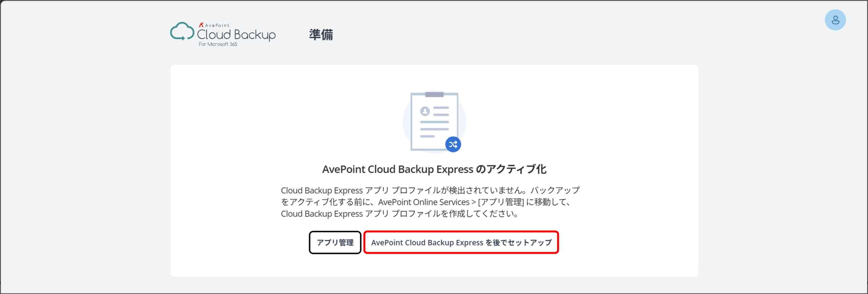Open the user profile avatar menu

point(835,20)
